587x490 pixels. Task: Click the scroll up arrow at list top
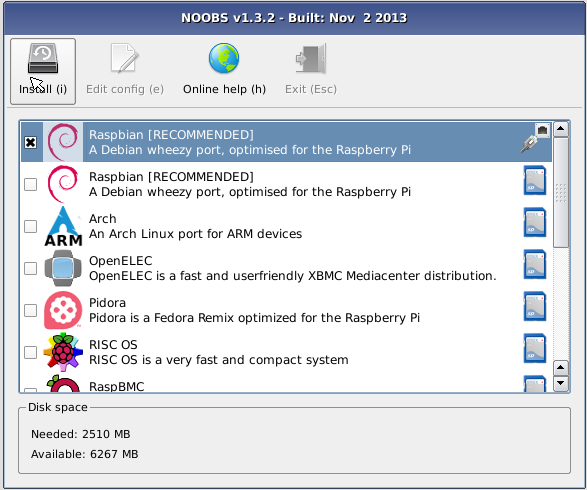561,129
